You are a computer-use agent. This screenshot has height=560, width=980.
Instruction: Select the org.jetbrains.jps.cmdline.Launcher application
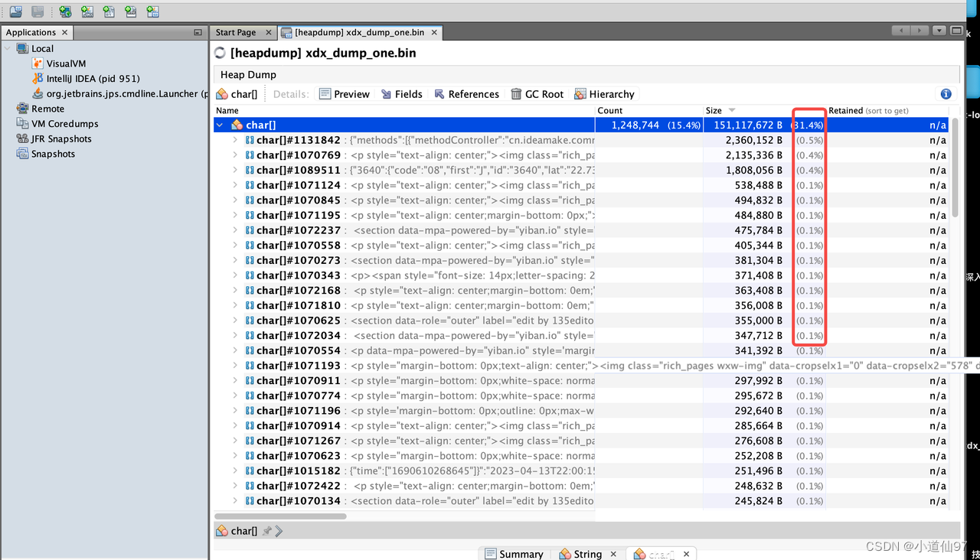click(120, 93)
